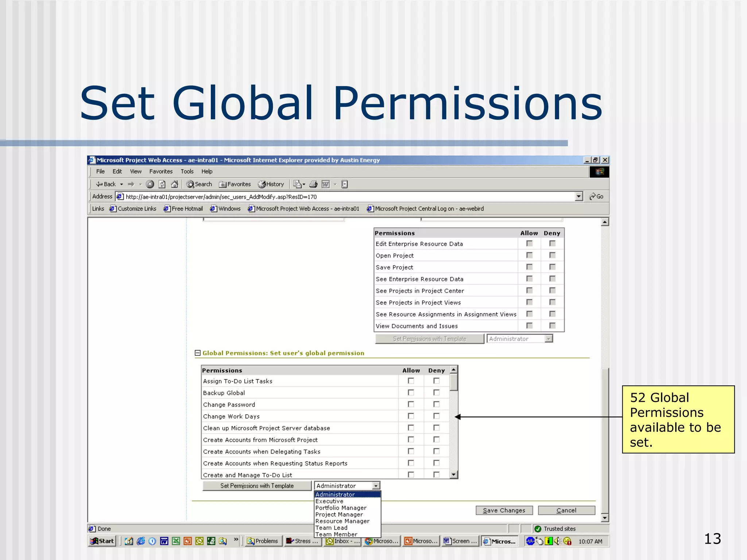Viewport: 747px width, 560px height.
Task: Open the History pane in the toolbar
Action: pos(271,184)
